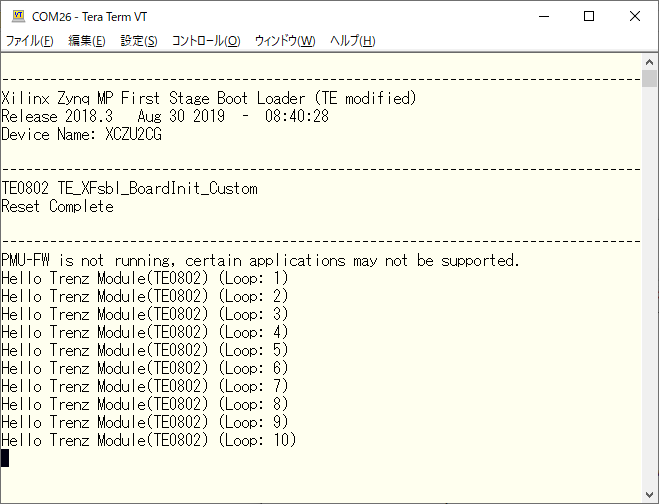
Task: Click the scrollbar down arrow
Action: 650,495
